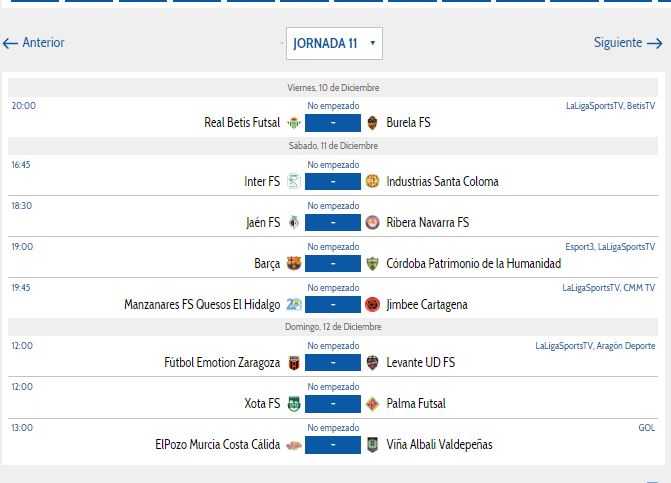
Task: Click the Xota FS vs Palma score box
Action: coord(332,404)
